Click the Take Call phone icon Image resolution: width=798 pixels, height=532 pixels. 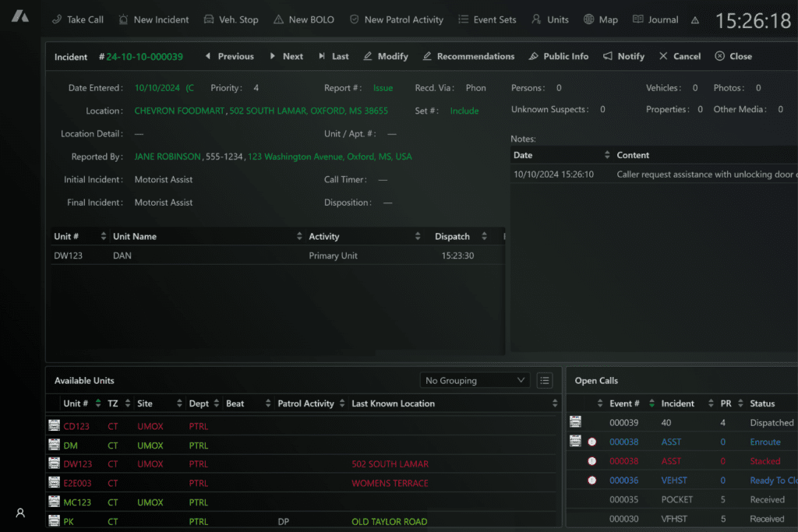tap(56, 19)
